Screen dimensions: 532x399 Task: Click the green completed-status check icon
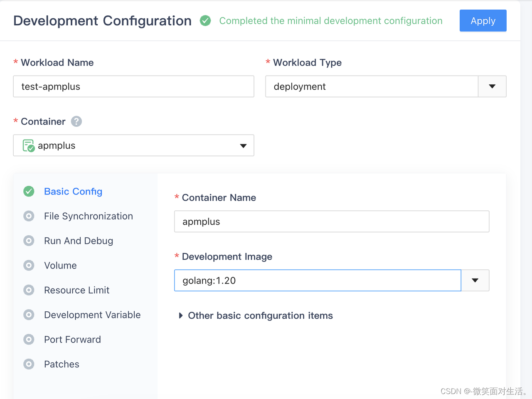click(205, 20)
